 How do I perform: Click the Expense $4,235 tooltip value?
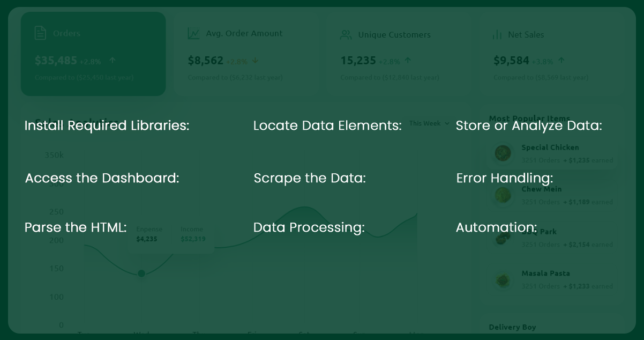click(147, 239)
